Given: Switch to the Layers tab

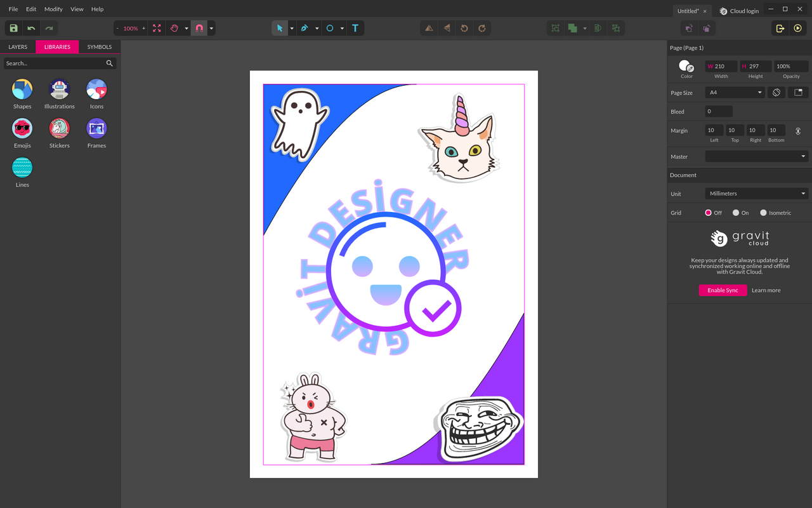Looking at the screenshot, I should click(x=18, y=47).
